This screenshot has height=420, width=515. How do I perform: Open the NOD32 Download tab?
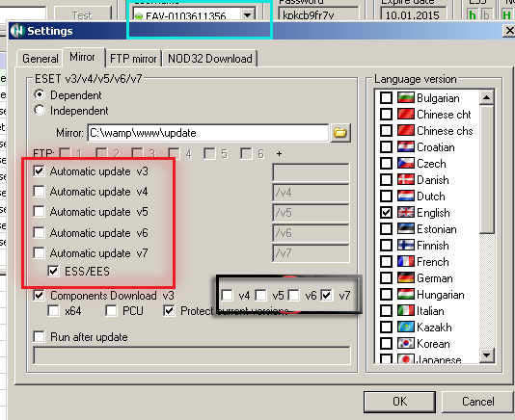[210, 59]
